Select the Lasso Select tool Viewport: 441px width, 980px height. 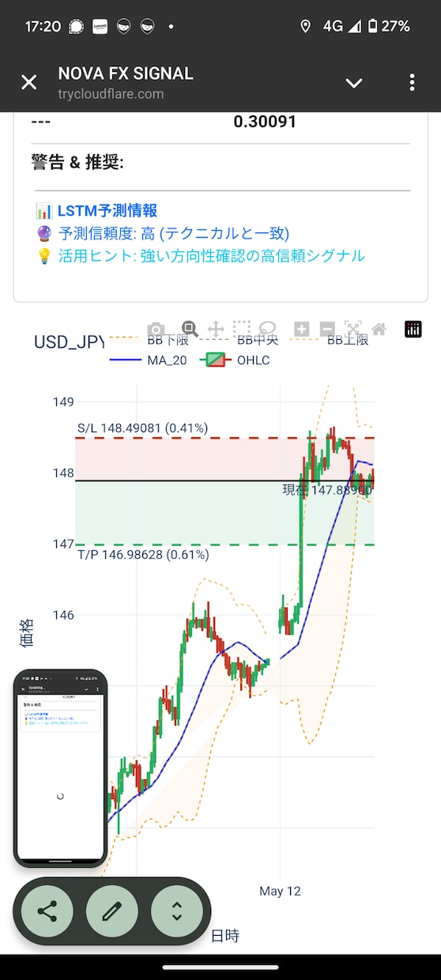coord(268,329)
